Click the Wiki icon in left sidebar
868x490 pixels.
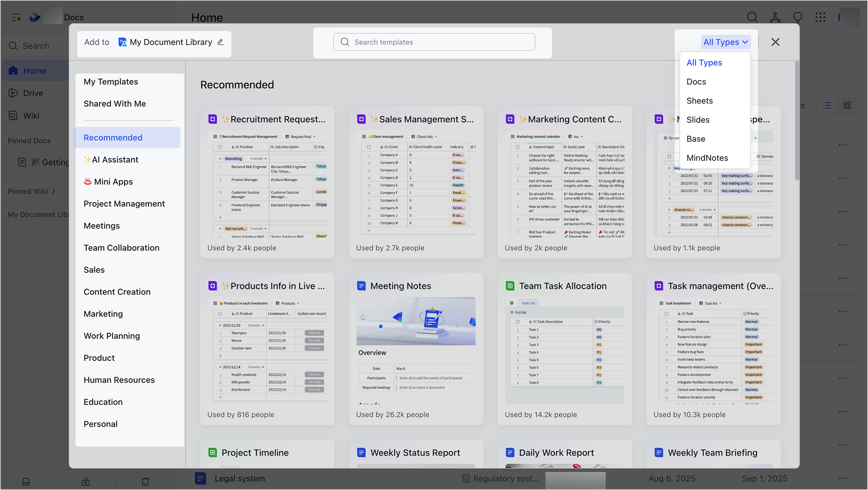(13, 115)
